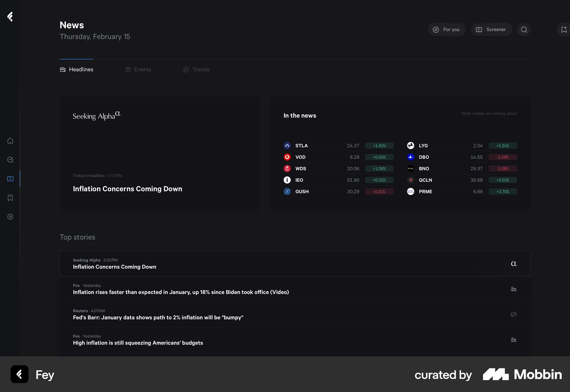This screenshot has width=570, height=392.
Task: Click the Seeking Alpha alpha icon on top story
Action: (x=514, y=263)
